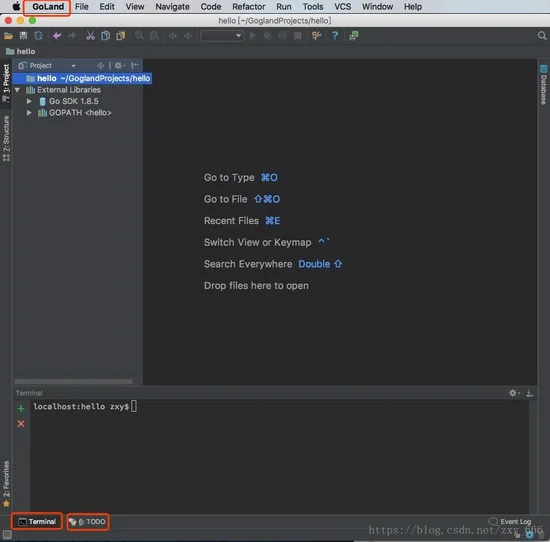Open the terminal panel settings gear
The image size is (550, 542).
point(514,393)
